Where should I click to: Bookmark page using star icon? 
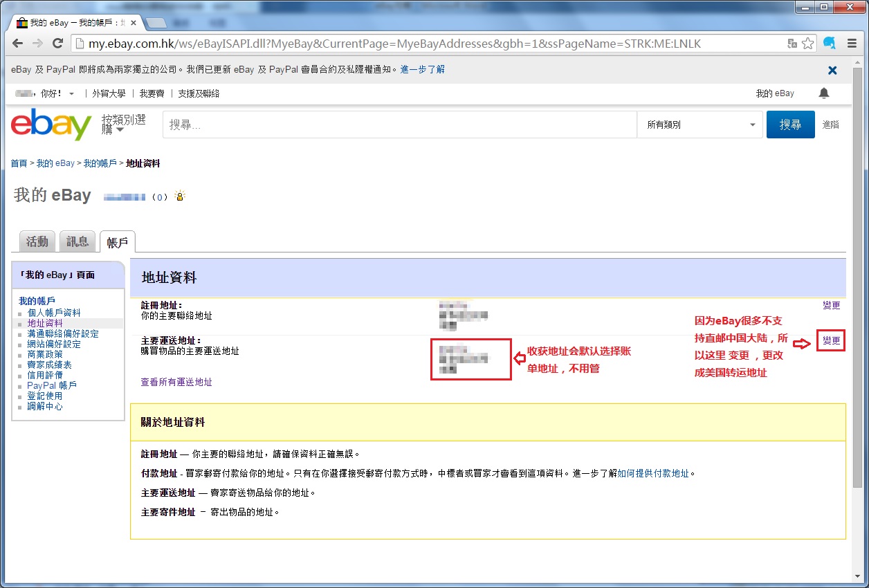807,44
